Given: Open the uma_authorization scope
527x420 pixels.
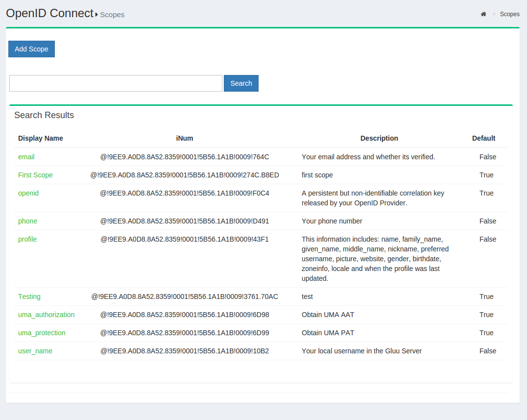Looking at the screenshot, I should [47, 315].
